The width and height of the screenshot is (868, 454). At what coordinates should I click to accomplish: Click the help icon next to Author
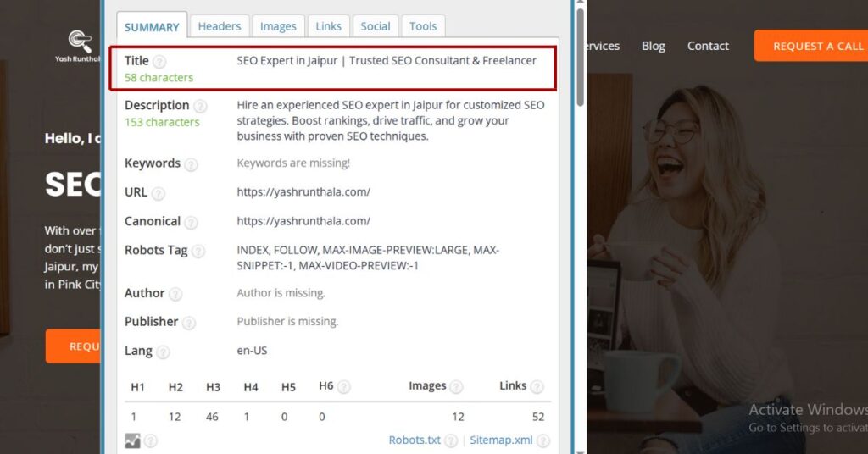(175, 294)
